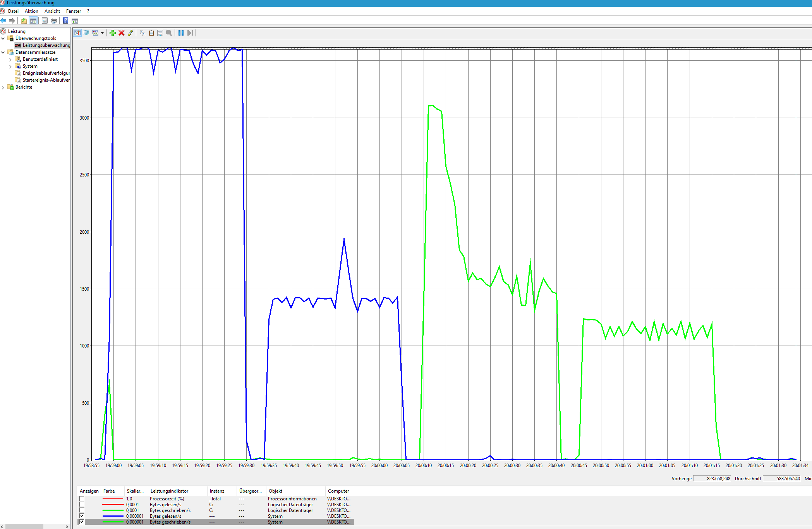Screen dimensions: 812x529
Task: Click the paste counter list clipboard icon
Action: [x=151, y=33]
